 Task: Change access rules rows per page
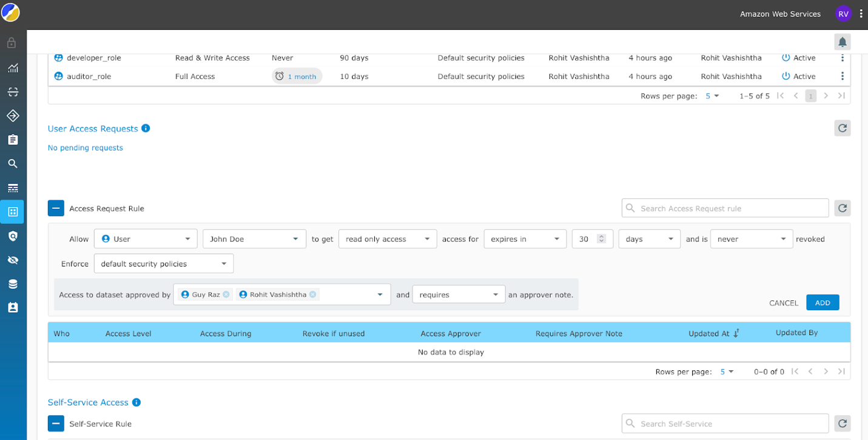pos(727,371)
